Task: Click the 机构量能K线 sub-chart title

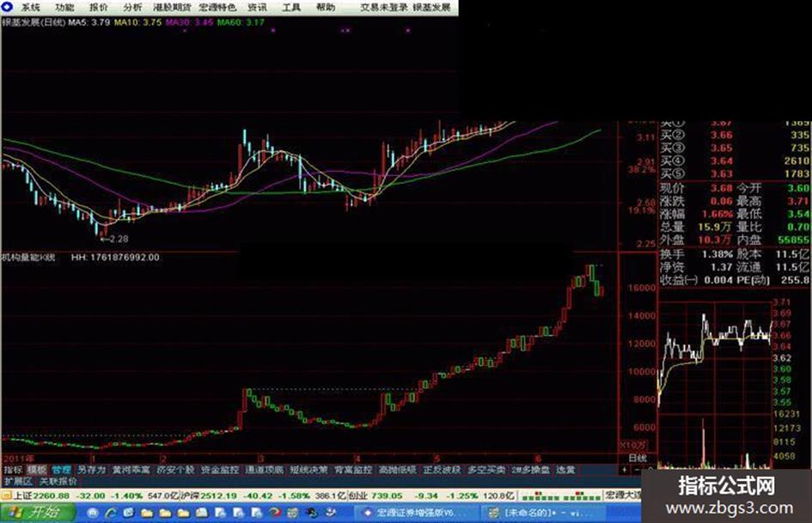Action: 28,258
